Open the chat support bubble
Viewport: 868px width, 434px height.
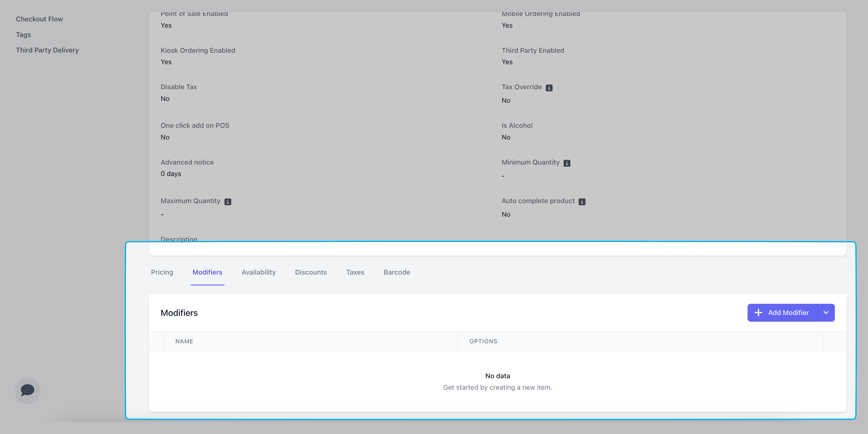28,391
